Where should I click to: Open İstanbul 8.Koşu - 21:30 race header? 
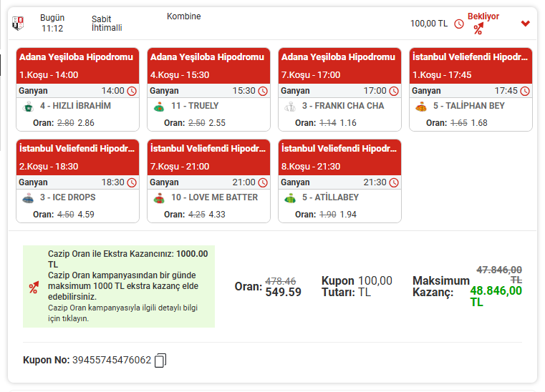coord(339,157)
